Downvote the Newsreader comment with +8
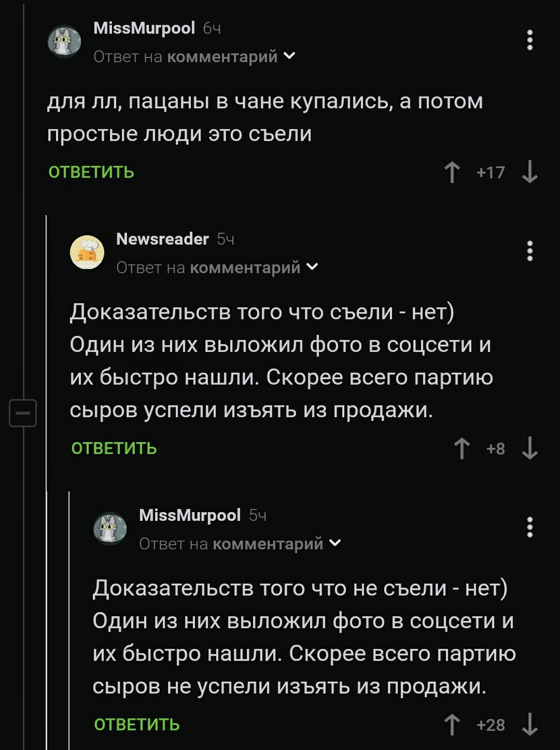560x750 pixels. 529,448
